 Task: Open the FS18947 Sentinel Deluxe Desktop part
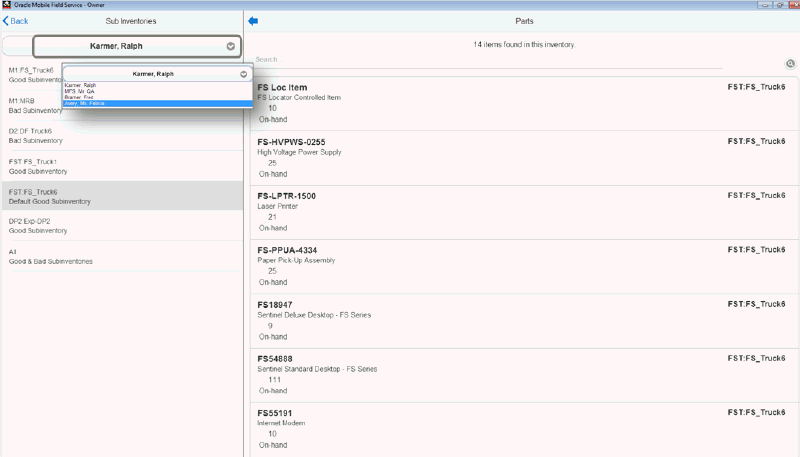(x=524, y=321)
